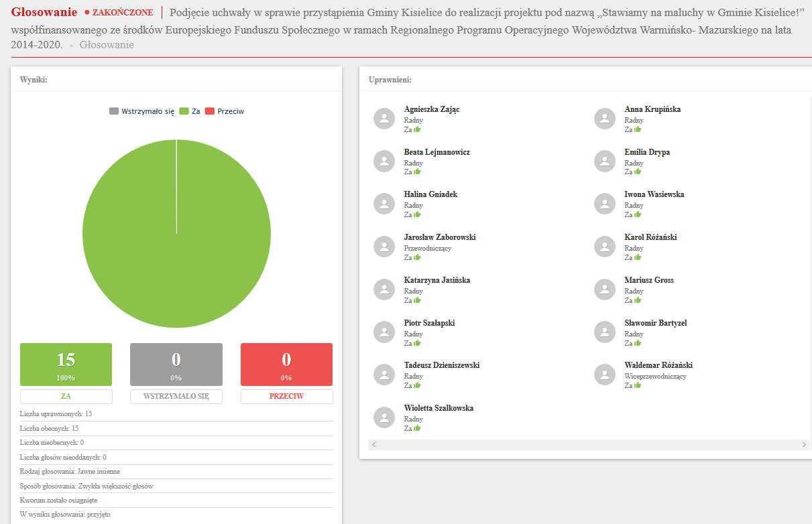Click the scrollbar left arrow in Uprawnieni
Image resolution: width=812 pixels, height=524 pixels.
374,445
